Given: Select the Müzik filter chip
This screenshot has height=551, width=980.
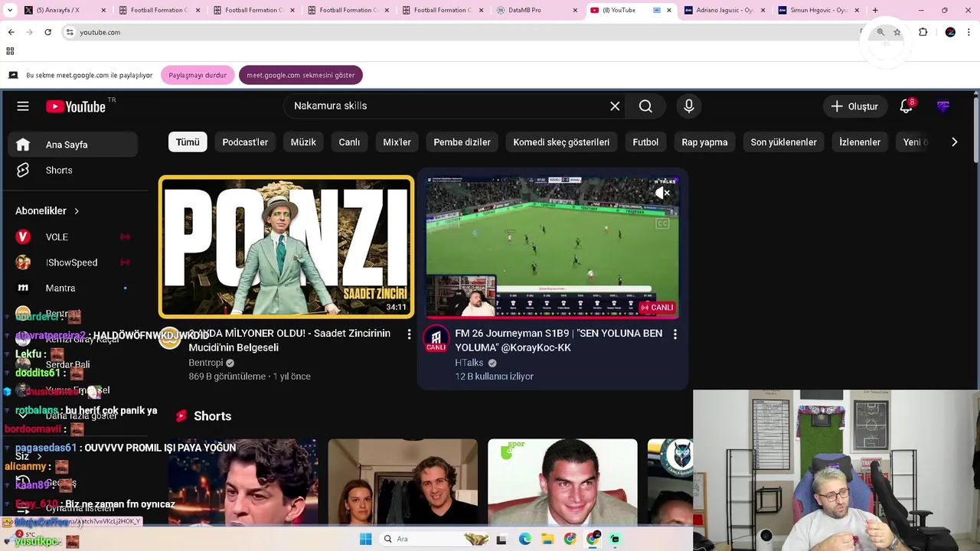Looking at the screenshot, I should 303,142.
